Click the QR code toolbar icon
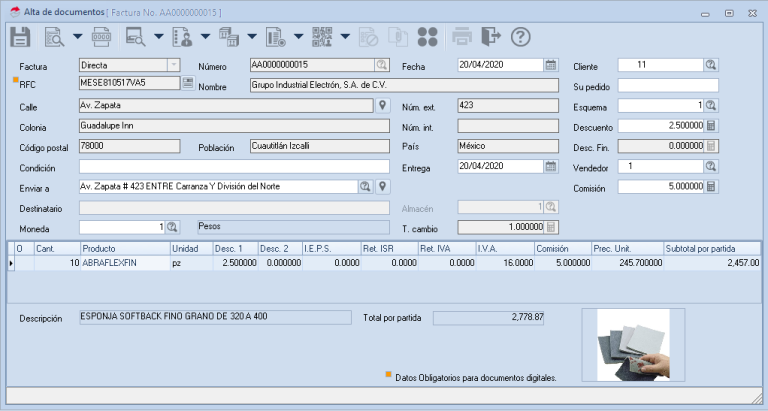The image size is (768, 411). [322, 37]
